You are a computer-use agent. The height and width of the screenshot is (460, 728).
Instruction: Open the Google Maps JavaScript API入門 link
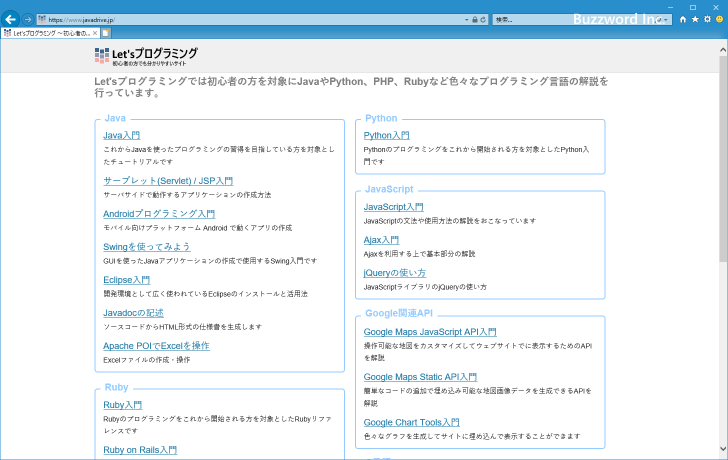click(430, 332)
